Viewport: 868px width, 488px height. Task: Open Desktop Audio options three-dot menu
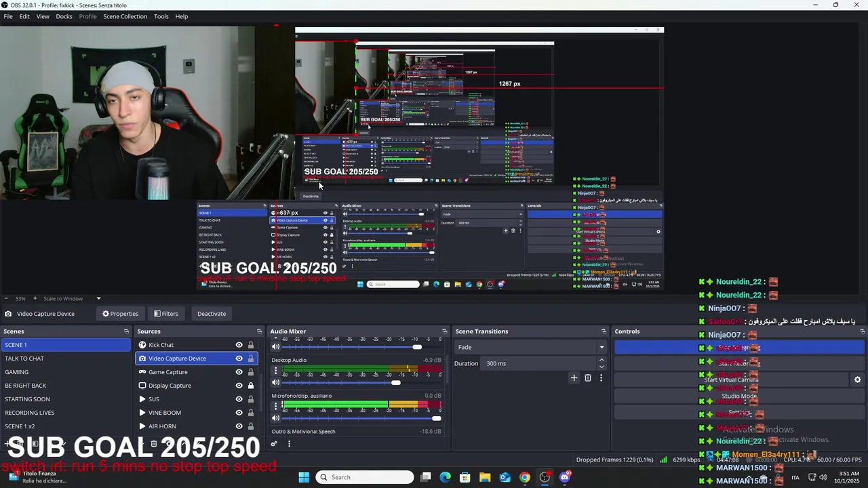coord(275,370)
